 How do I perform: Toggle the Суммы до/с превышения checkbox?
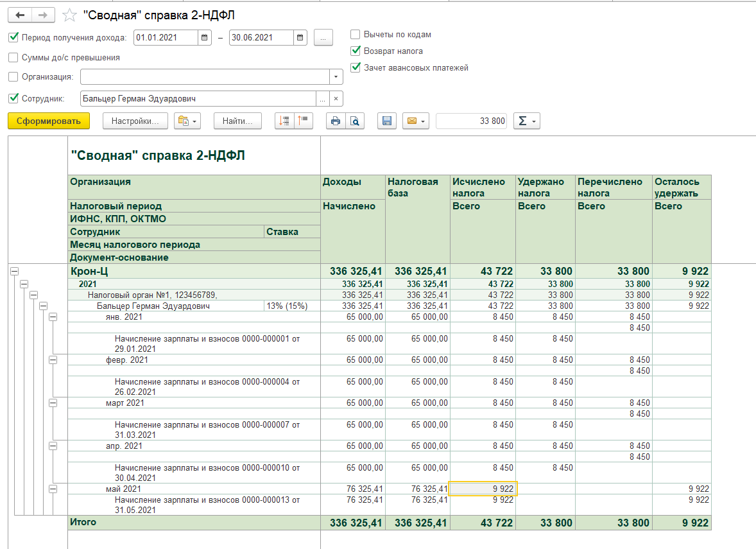13,58
